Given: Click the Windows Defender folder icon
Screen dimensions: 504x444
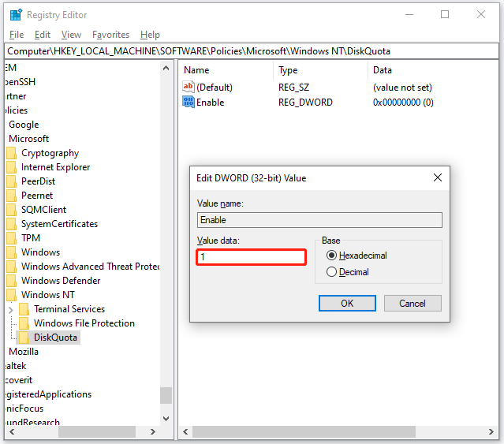Looking at the screenshot, I should 11,281.
